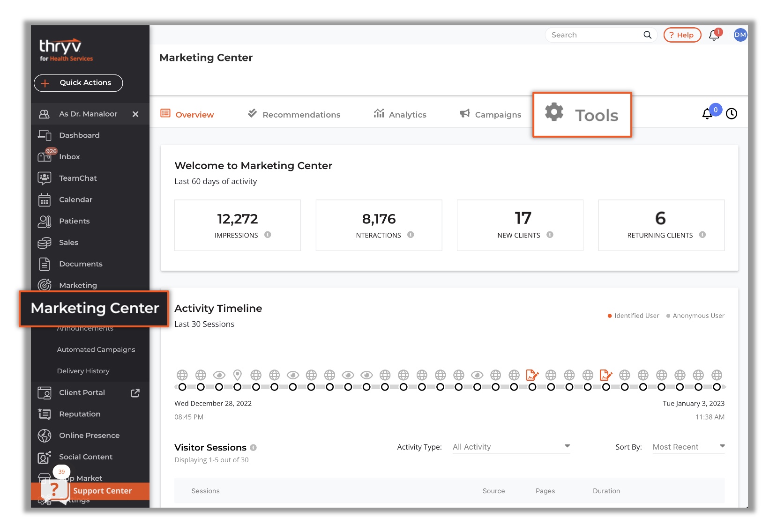Open the Inbox with 926 badge
Screen dimensions: 777x532
[59, 156]
